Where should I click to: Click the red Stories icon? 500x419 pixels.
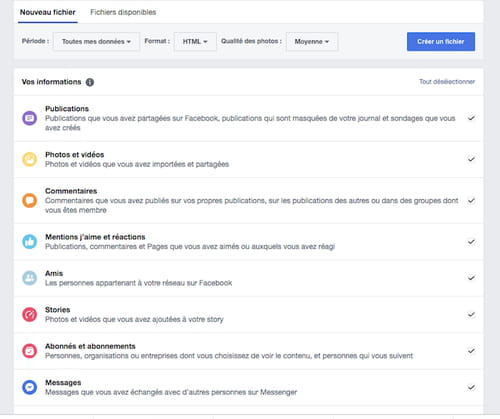point(29,314)
